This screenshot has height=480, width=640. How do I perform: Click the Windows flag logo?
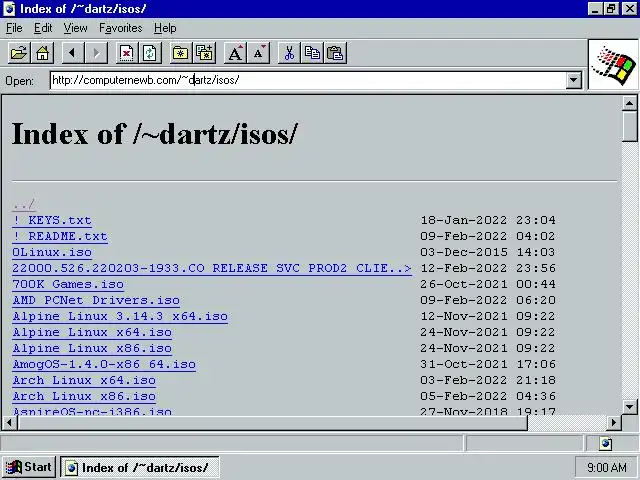point(613,65)
